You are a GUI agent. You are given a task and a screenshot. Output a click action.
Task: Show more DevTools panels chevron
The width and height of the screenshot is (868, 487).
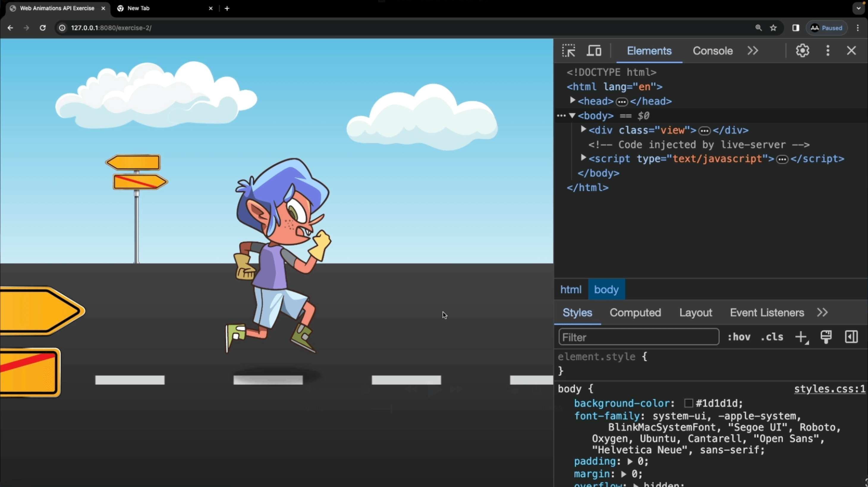click(x=752, y=51)
